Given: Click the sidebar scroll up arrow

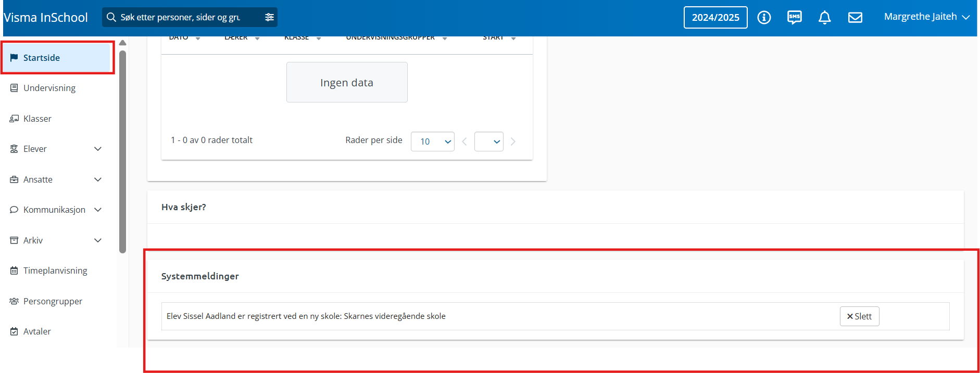Looking at the screenshot, I should pyautogui.click(x=123, y=43).
